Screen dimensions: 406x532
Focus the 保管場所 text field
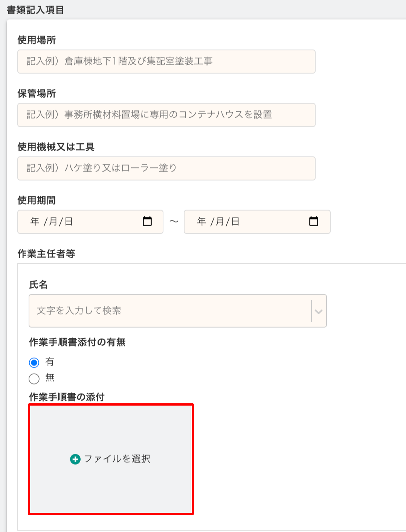(166, 115)
